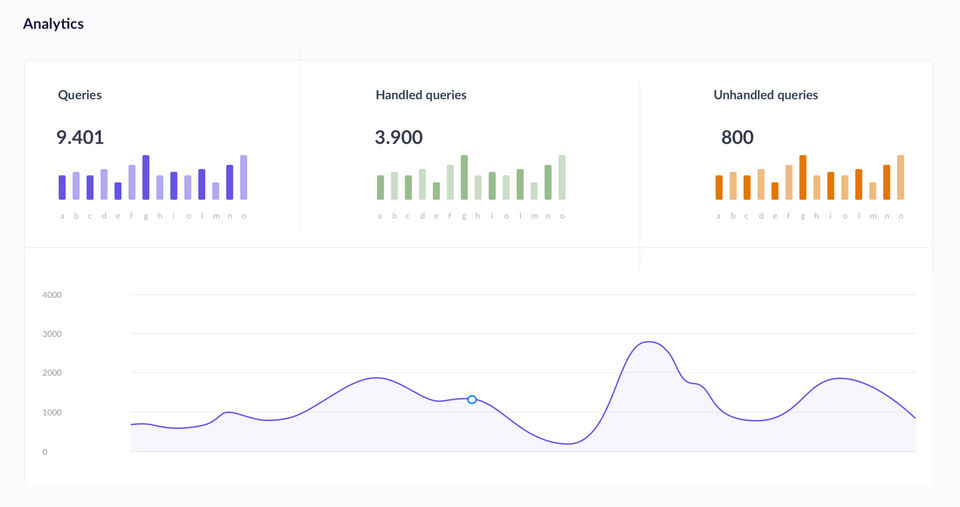Click the Unhandled queries heading

tap(765, 95)
